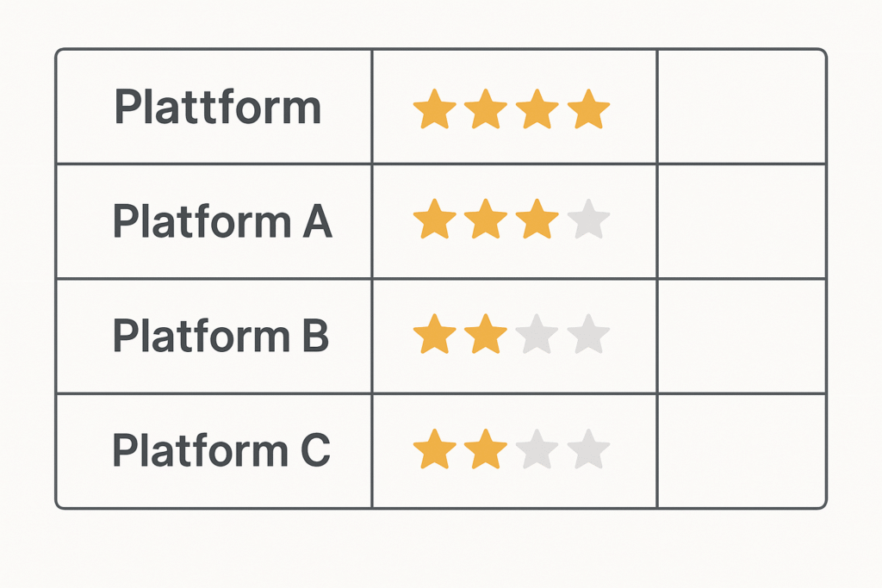
Task: Click the first star in Platform C row
Action: (x=434, y=451)
